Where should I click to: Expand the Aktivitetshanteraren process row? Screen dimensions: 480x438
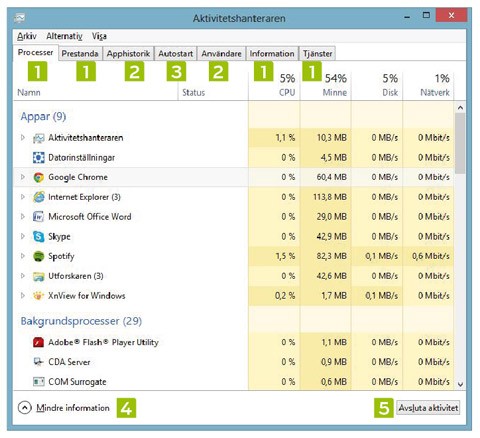coord(23,137)
